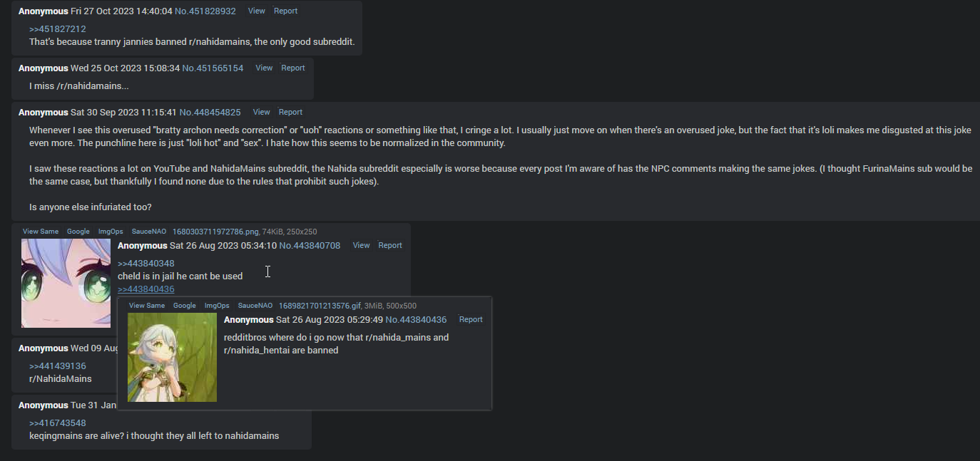Open the green-eyes image thumbnail
The width and height of the screenshot is (980, 461).
click(66, 283)
